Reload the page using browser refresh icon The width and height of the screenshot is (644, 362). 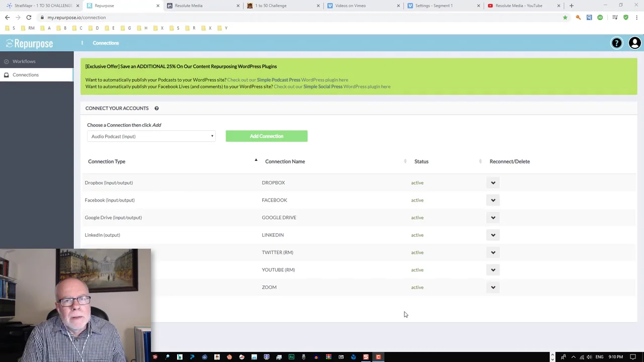coord(29,17)
